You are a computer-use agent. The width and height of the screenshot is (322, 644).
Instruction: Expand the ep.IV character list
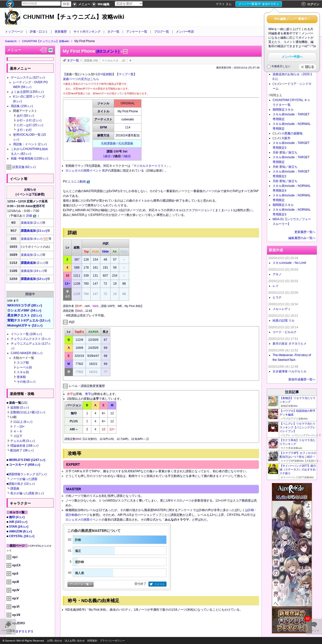point(9,590)
